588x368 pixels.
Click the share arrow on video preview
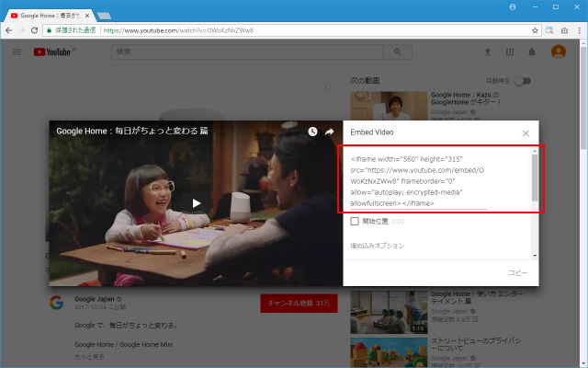pos(329,132)
